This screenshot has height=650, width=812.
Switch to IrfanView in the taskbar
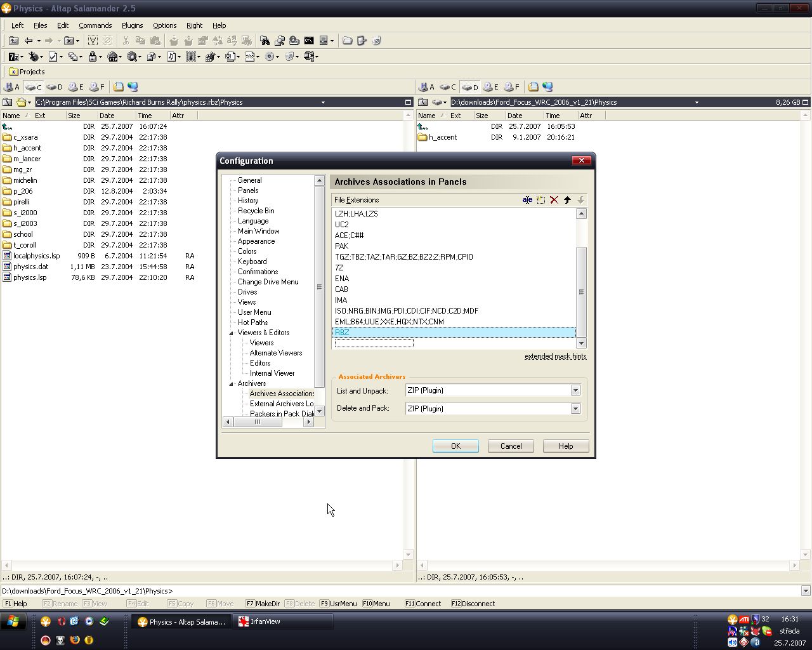[282, 622]
